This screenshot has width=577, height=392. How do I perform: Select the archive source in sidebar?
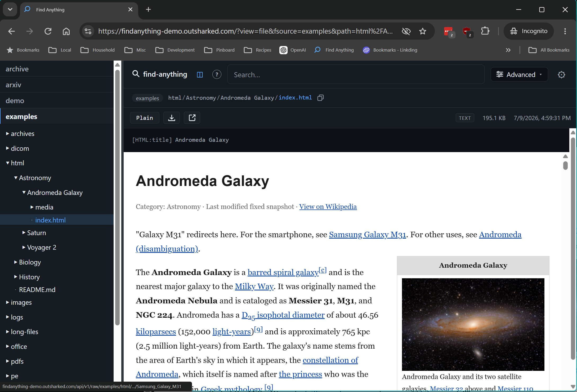[57, 69]
